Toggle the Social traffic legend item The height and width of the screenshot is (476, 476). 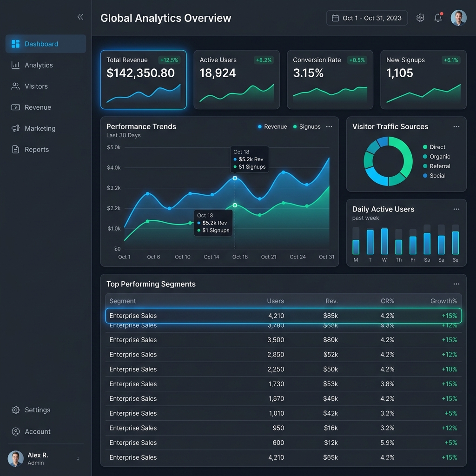[434, 176]
